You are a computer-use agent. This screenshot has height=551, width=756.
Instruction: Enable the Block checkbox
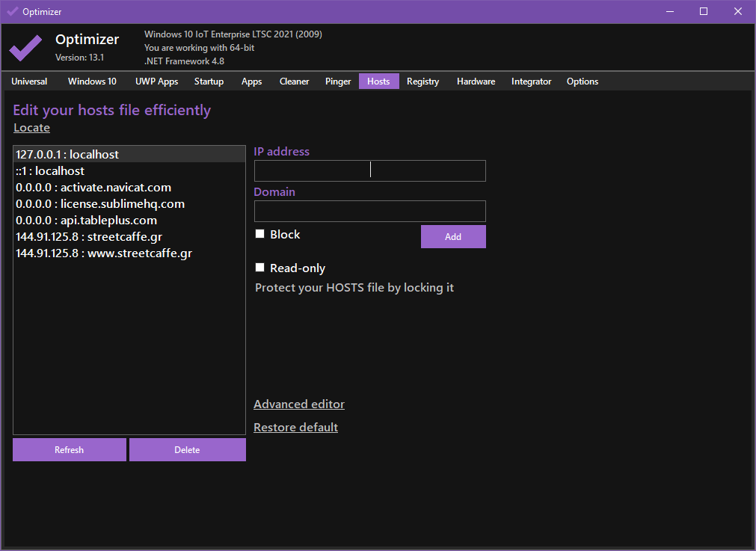[x=260, y=234]
